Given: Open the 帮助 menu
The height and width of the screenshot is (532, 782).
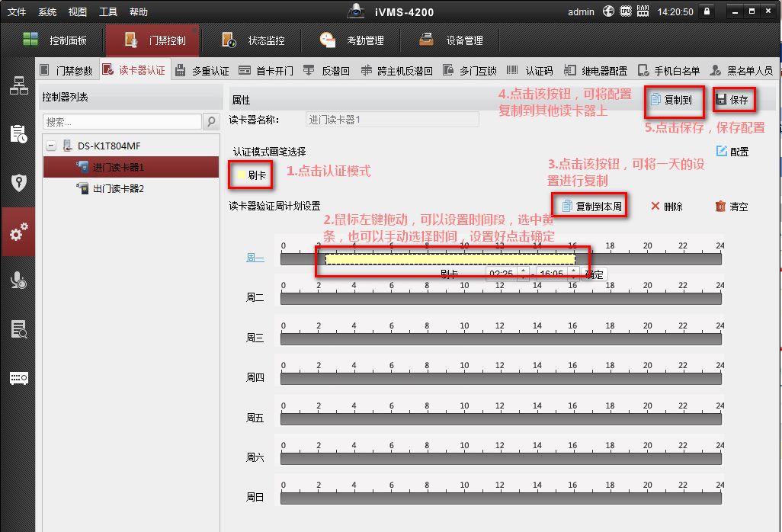Looking at the screenshot, I should [x=139, y=11].
